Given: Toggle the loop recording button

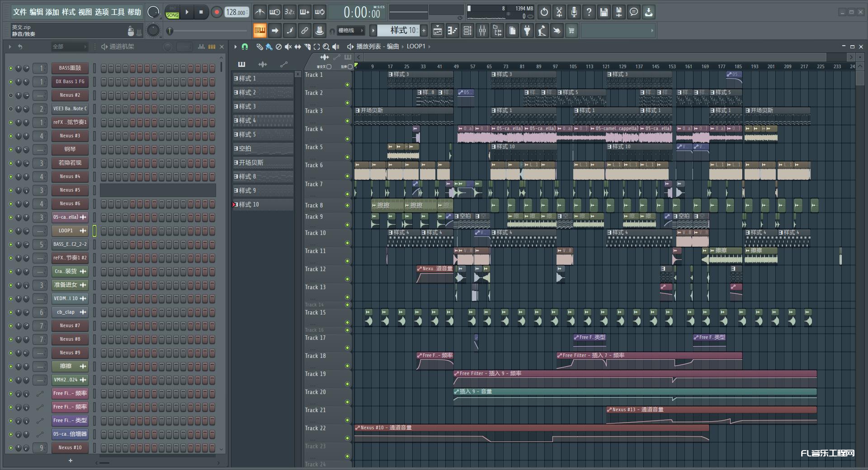Looking at the screenshot, I should tap(320, 12).
